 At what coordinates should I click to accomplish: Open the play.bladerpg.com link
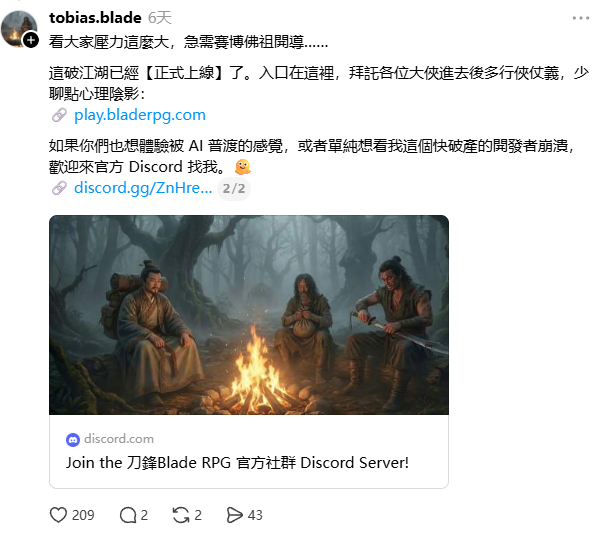pyautogui.click(x=140, y=115)
